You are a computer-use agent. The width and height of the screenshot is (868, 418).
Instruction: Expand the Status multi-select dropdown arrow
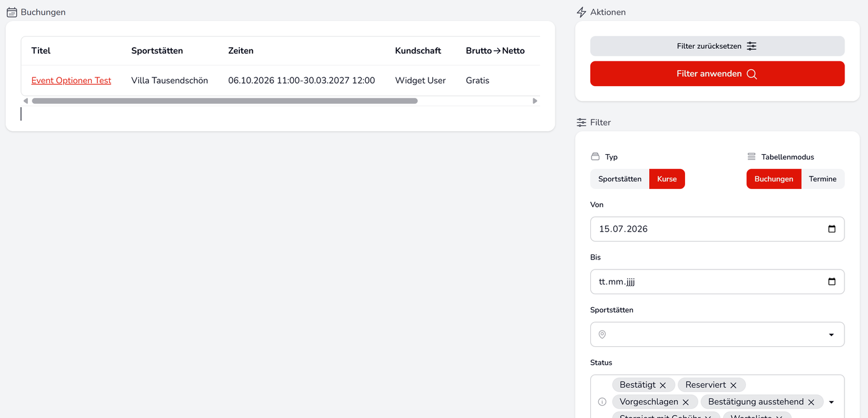tap(831, 402)
